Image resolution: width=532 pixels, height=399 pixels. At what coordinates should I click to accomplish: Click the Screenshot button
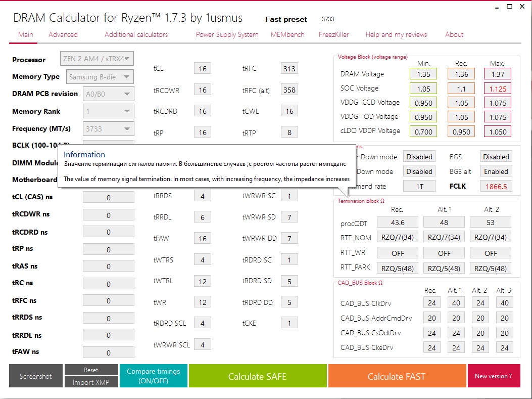[x=36, y=376]
